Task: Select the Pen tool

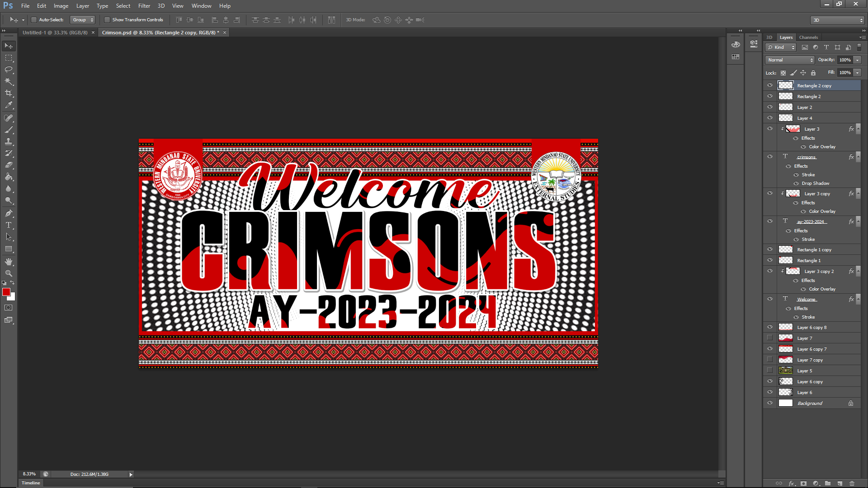Action: tap(9, 213)
